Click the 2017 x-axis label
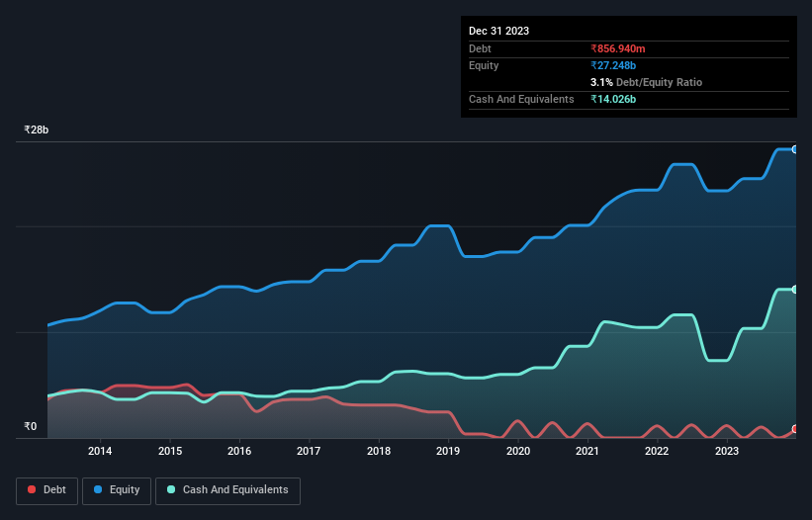 [309, 451]
